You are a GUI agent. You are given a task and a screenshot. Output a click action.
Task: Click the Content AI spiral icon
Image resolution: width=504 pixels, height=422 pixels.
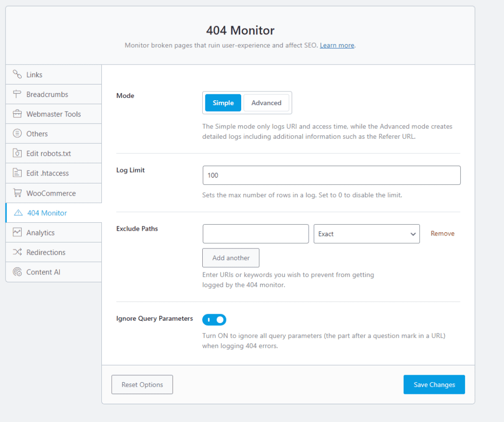(x=17, y=272)
